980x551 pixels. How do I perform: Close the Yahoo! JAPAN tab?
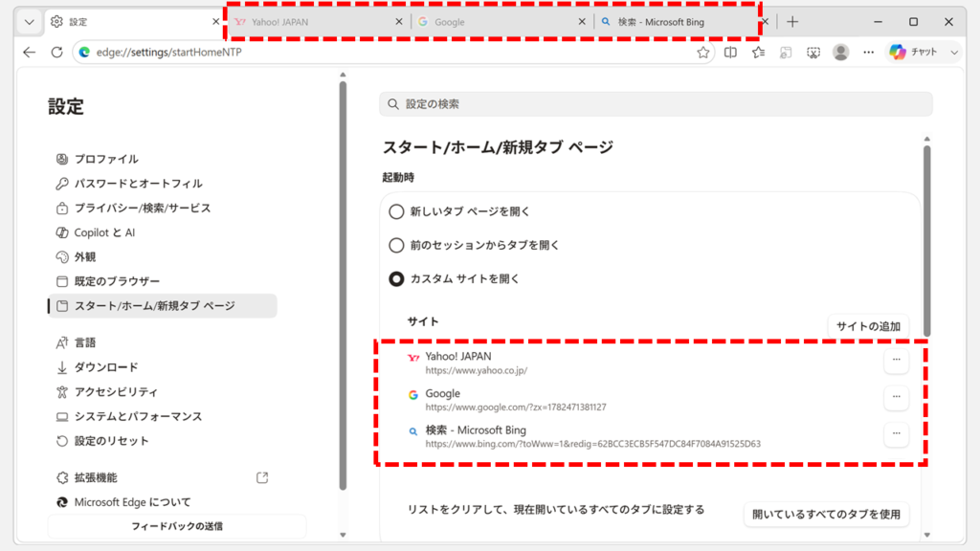(399, 22)
